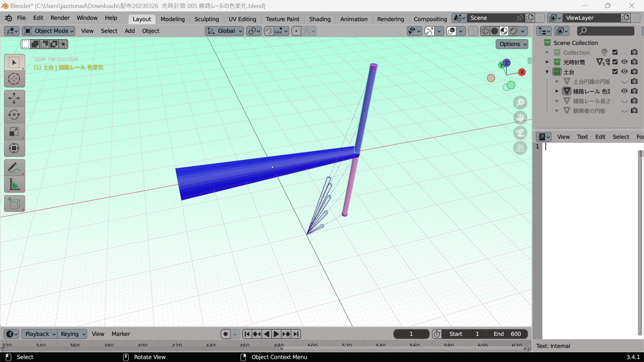Click the Add Cube tool
Image resolution: width=644 pixels, height=362 pixels.
point(14,203)
